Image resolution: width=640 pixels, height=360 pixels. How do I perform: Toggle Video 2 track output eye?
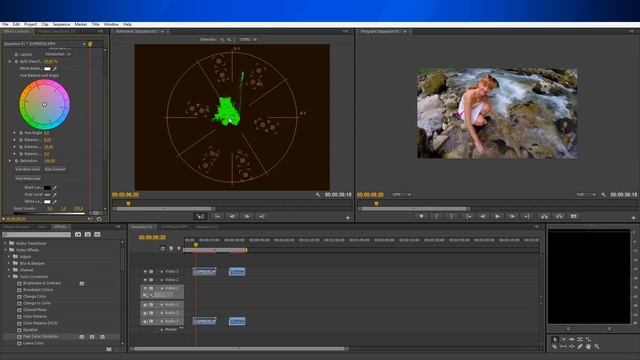(x=145, y=280)
